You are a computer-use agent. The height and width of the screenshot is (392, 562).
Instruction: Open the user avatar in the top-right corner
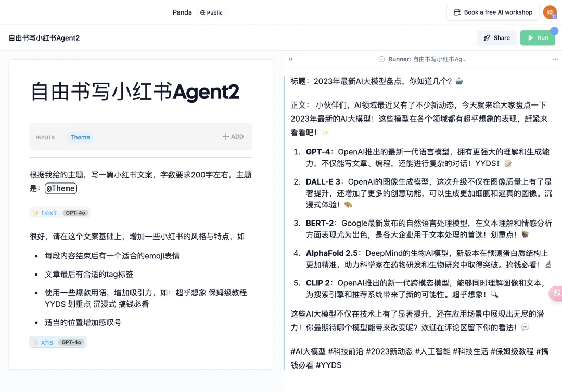(550, 12)
